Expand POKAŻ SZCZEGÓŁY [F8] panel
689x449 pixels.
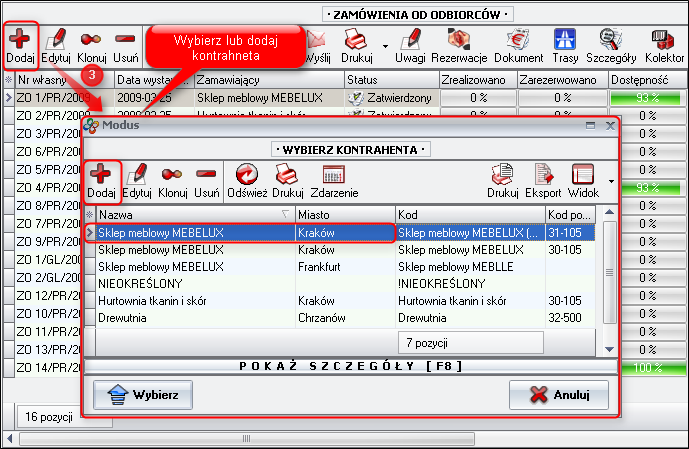coord(350,366)
